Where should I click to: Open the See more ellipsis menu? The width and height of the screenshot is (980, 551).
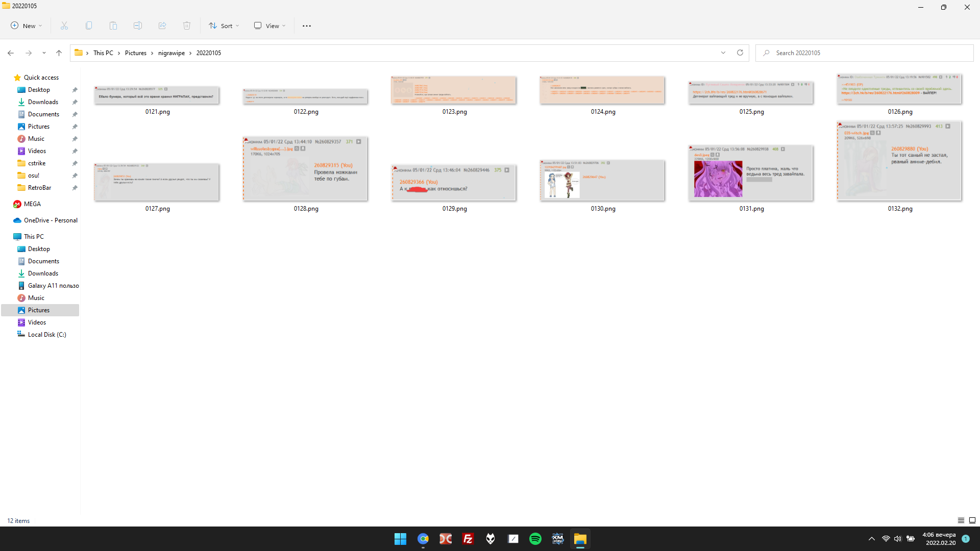(306, 26)
